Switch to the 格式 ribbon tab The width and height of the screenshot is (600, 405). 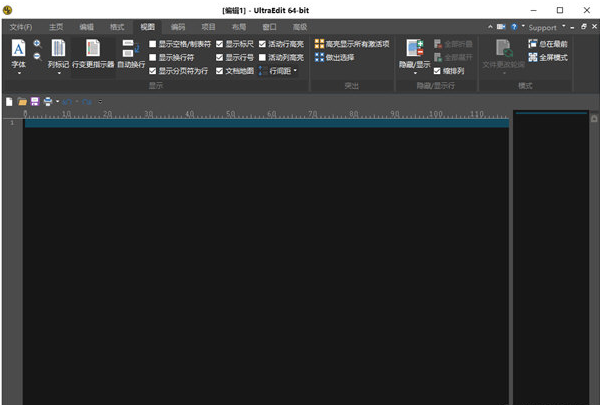click(x=117, y=27)
